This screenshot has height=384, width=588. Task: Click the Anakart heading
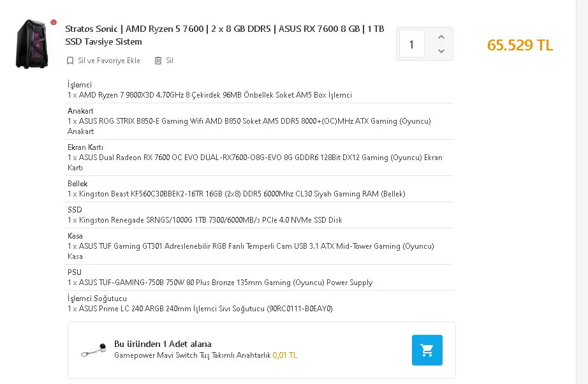click(80, 110)
